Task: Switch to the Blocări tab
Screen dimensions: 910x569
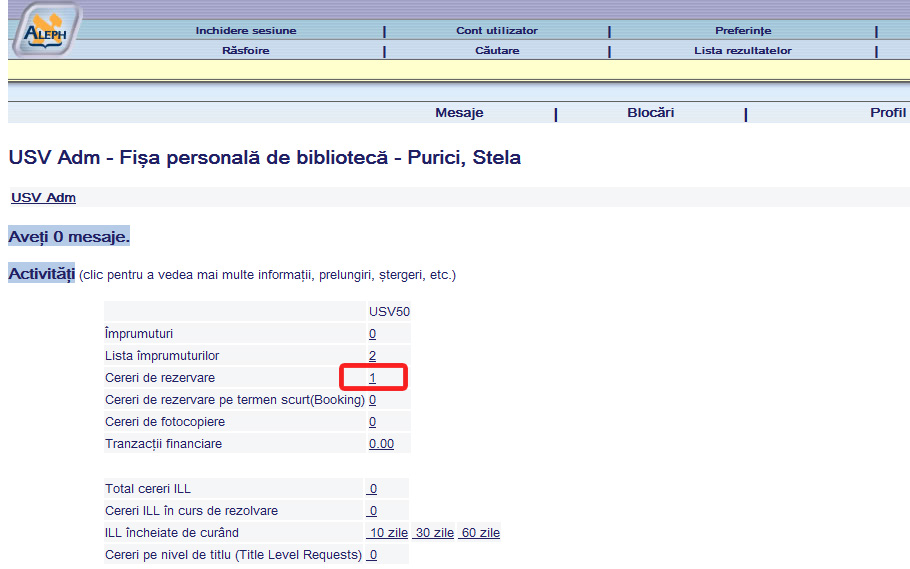Action: 650,113
